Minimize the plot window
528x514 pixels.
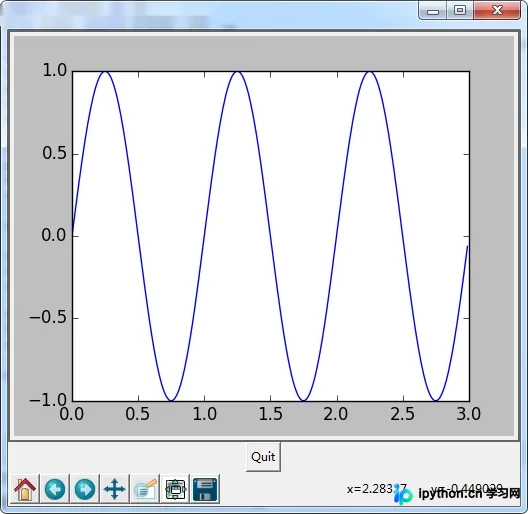(433, 10)
